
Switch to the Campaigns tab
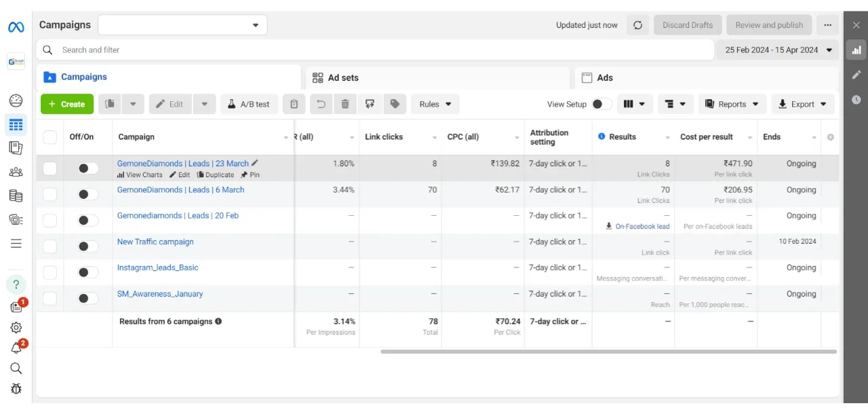pos(169,77)
